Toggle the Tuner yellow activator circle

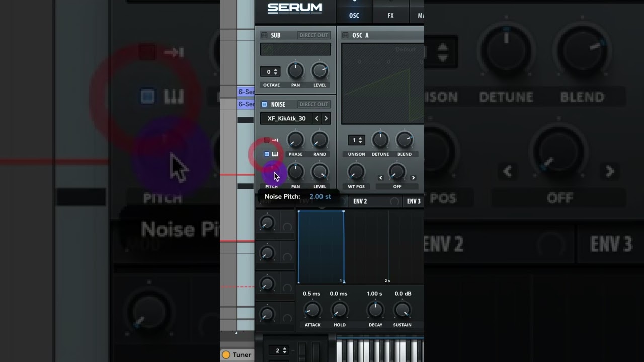pos(226,355)
